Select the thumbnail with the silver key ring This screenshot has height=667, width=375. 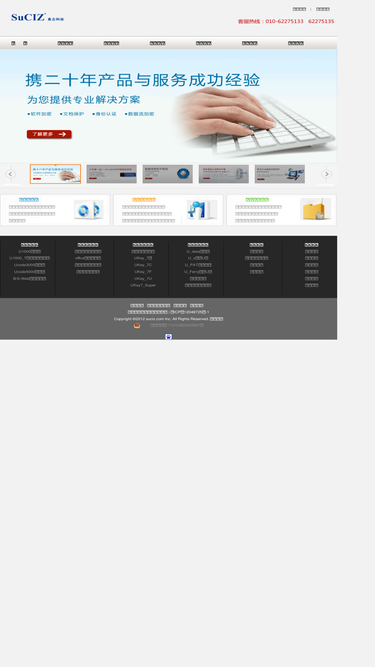[224, 174]
